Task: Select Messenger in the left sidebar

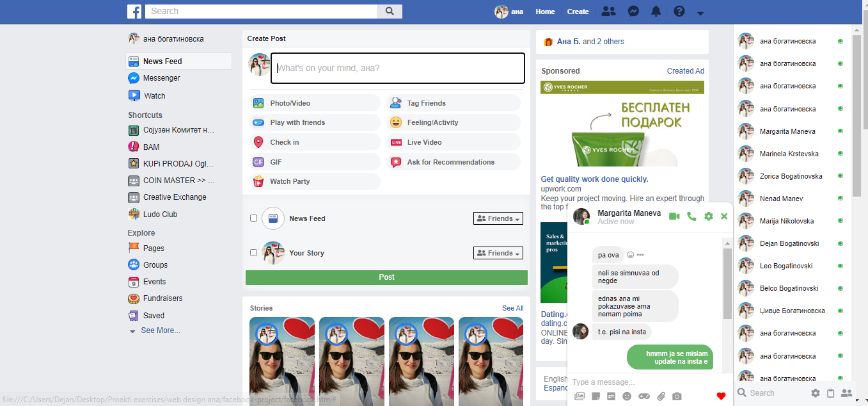Action: [x=161, y=78]
